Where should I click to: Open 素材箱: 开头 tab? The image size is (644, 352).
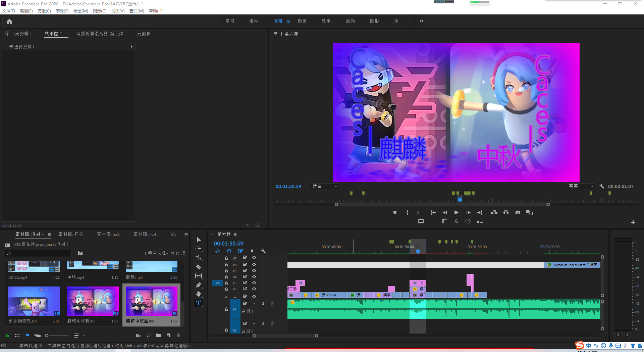click(70, 234)
